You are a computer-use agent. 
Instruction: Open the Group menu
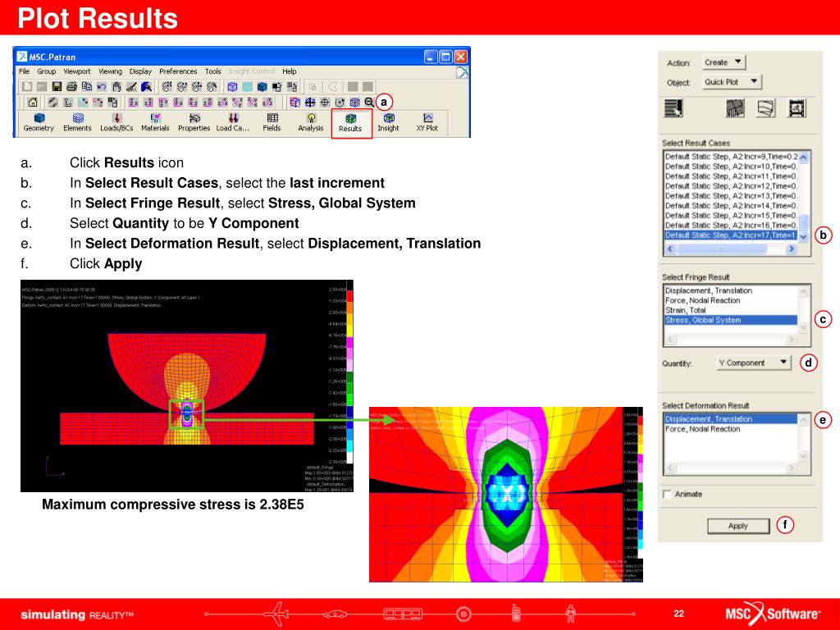point(46,71)
